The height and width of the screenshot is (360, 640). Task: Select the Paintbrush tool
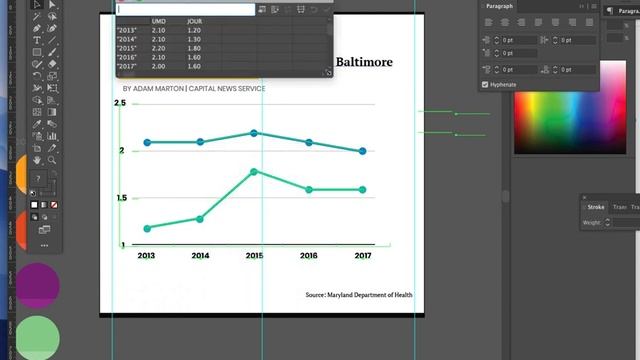[x=52, y=52]
